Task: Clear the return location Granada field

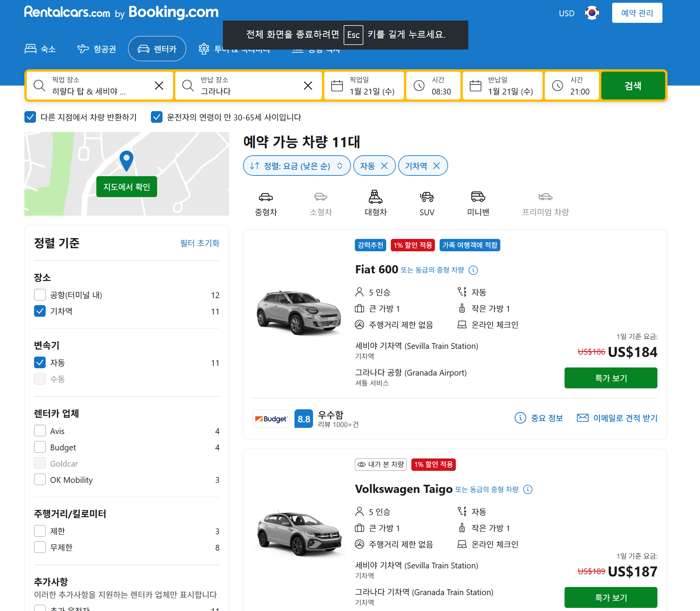Action: [x=308, y=86]
